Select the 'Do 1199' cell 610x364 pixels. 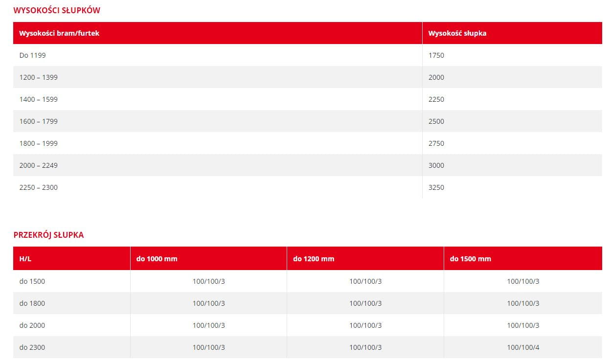pos(218,55)
